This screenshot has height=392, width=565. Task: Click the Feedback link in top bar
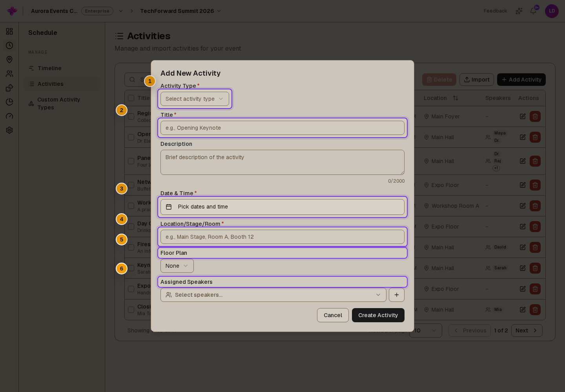click(495, 11)
